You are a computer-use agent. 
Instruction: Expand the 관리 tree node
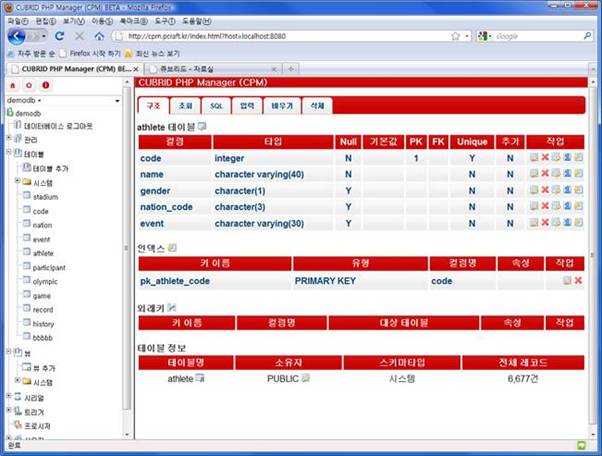coord(9,137)
